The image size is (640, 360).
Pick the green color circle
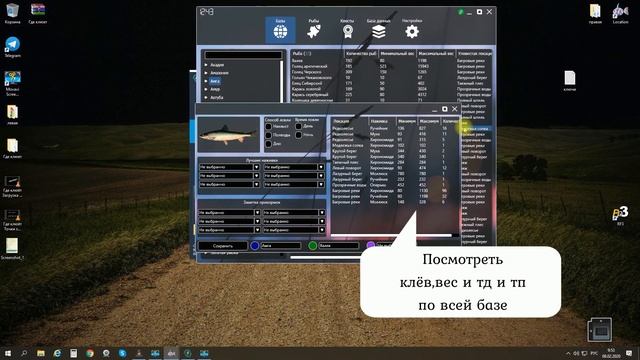(x=313, y=246)
